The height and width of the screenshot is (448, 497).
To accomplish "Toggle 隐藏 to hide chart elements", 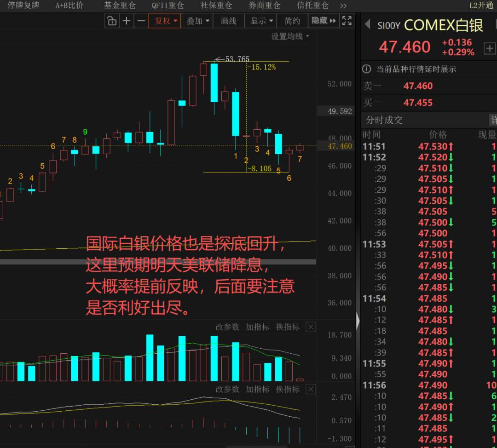I will [320, 21].
